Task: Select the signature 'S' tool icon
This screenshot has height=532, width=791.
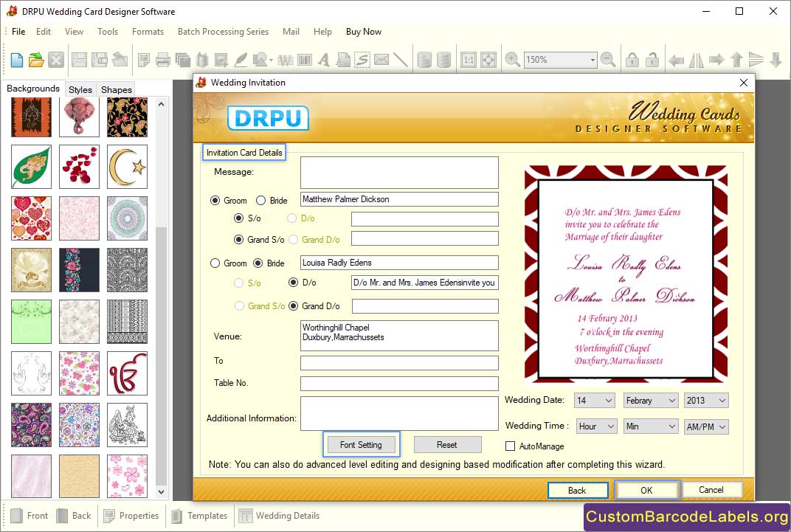Action: click(x=362, y=60)
